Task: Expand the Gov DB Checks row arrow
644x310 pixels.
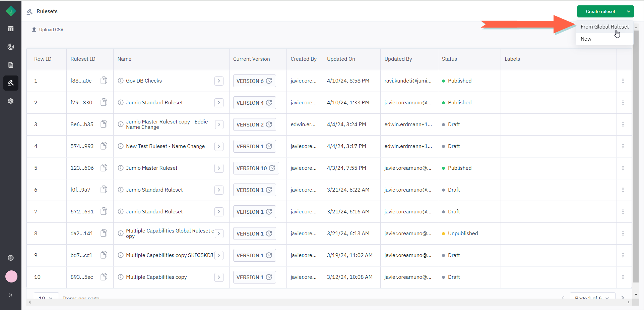Action: click(x=219, y=81)
